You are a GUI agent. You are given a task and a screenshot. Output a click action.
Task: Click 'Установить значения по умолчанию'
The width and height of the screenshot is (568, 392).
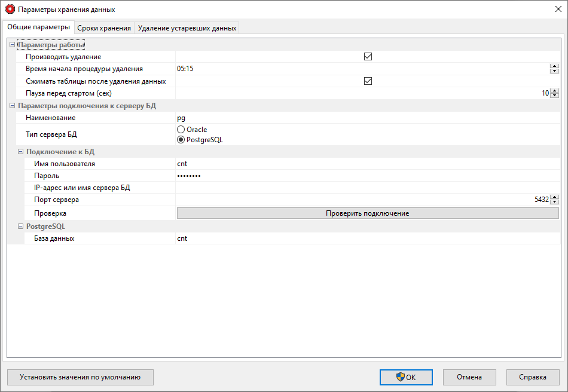(80, 377)
